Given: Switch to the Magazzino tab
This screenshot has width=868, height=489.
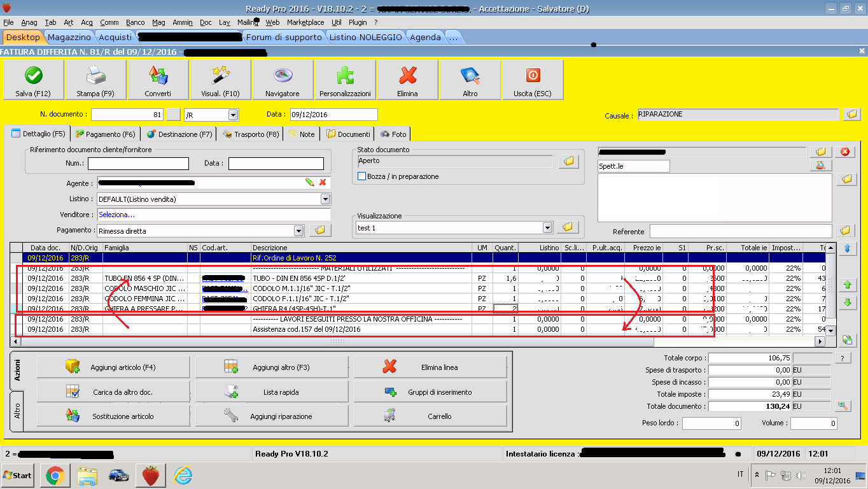Looking at the screenshot, I should tap(69, 37).
